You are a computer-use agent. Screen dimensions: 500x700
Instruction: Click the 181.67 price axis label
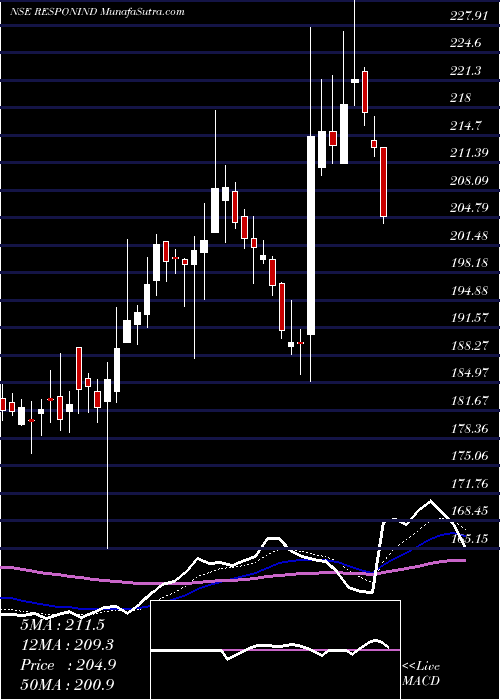coord(468,401)
